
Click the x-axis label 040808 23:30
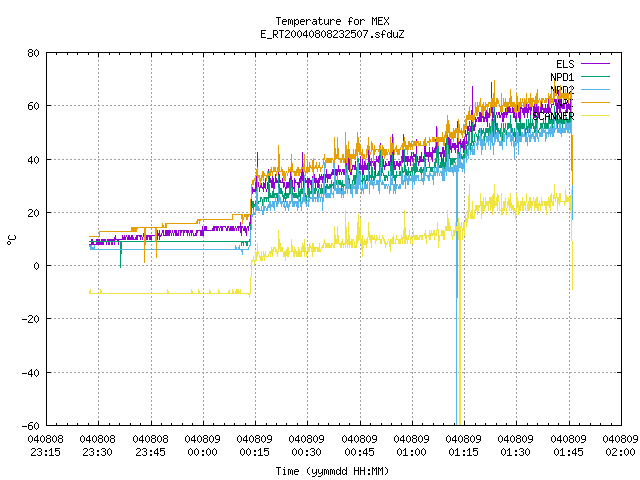tap(98, 446)
